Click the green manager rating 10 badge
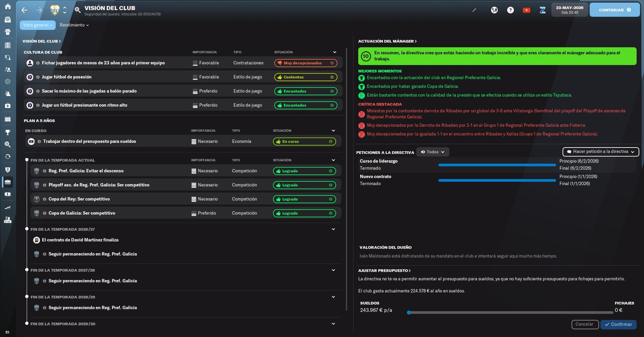 366,56
